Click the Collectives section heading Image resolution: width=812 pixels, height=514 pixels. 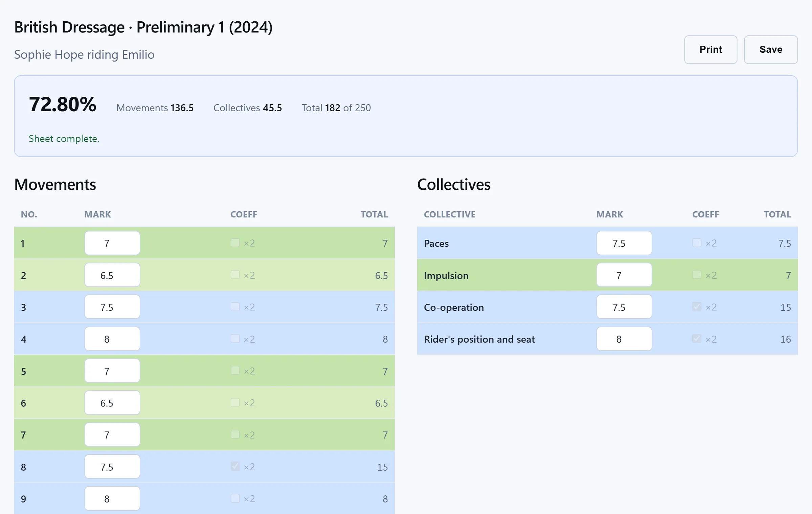454,185
